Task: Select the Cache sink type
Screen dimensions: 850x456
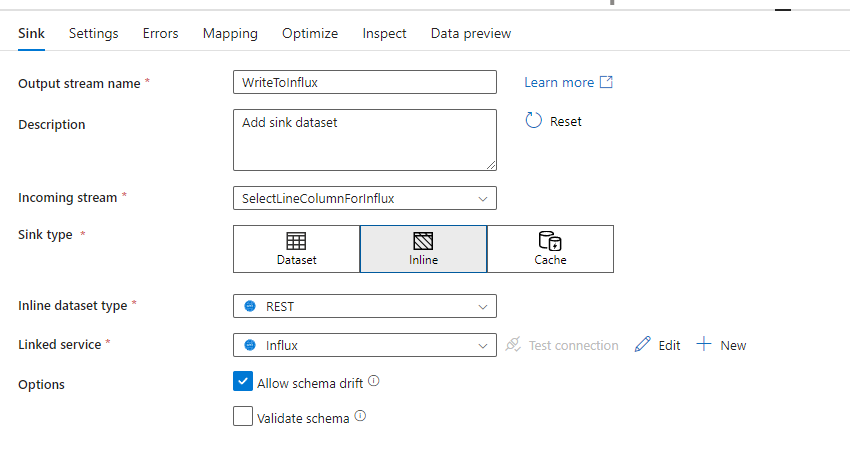Action: click(x=550, y=249)
